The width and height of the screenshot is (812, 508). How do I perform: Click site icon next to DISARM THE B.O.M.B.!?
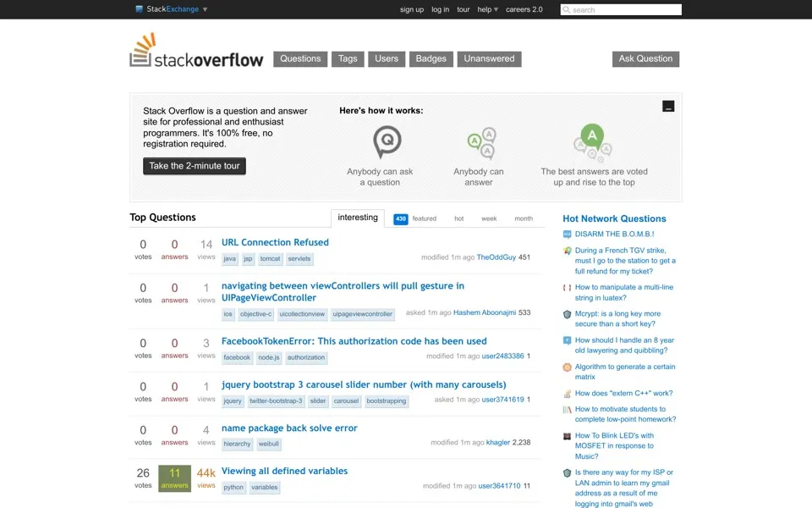click(x=567, y=235)
